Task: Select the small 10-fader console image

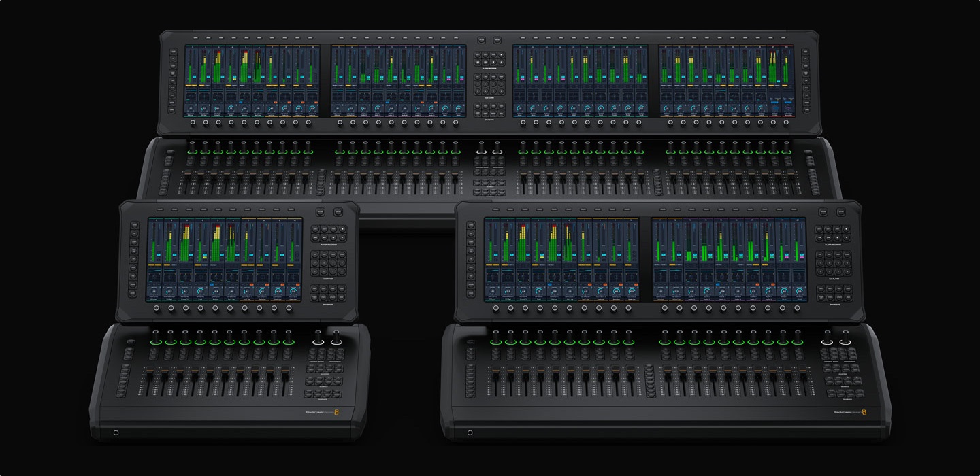Action: [x=230, y=320]
